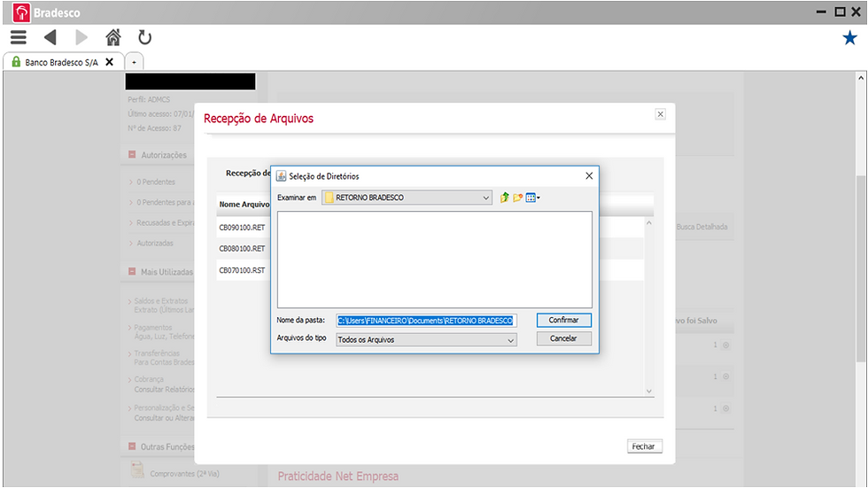Click the Nome Arquivo column header

click(x=244, y=205)
